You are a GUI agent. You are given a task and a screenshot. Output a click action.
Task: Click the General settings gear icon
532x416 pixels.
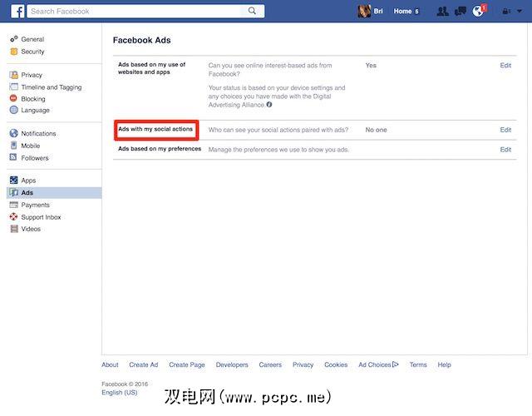pyautogui.click(x=14, y=39)
